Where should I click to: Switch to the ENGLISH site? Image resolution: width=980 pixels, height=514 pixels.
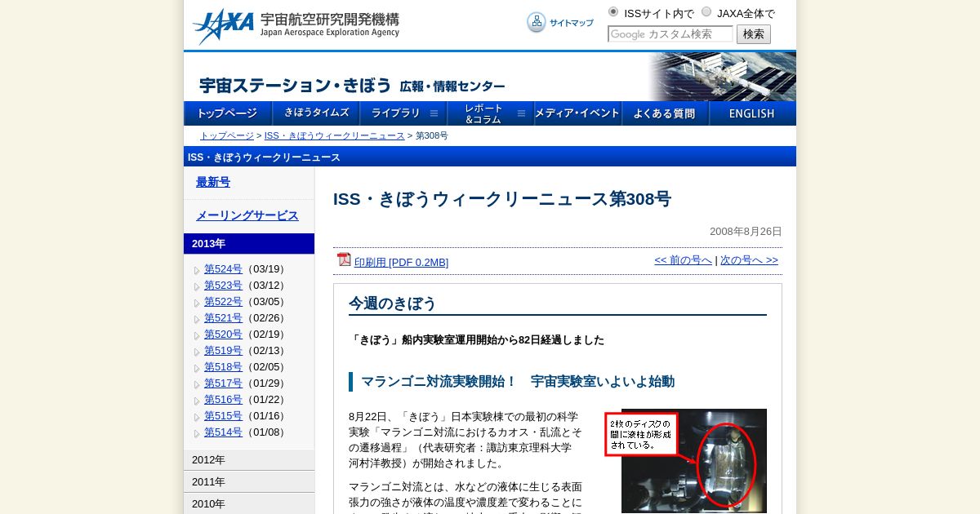coord(752,113)
